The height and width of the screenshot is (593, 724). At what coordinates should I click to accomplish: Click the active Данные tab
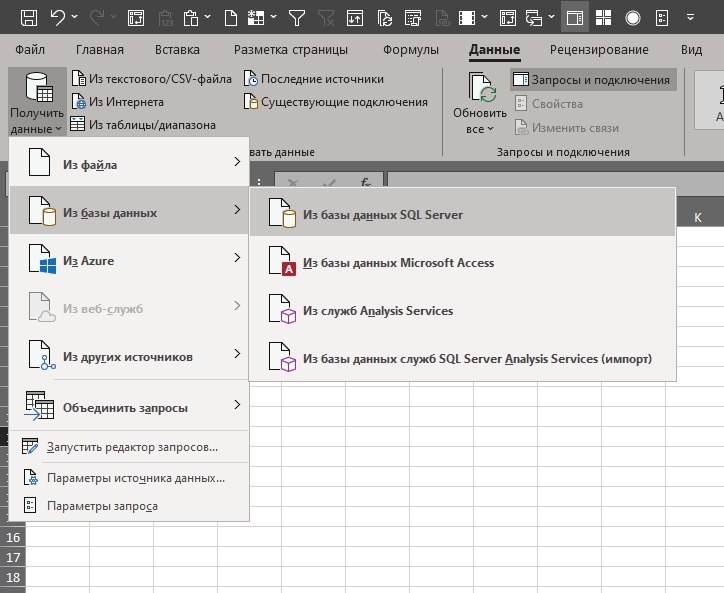(495, 49)
